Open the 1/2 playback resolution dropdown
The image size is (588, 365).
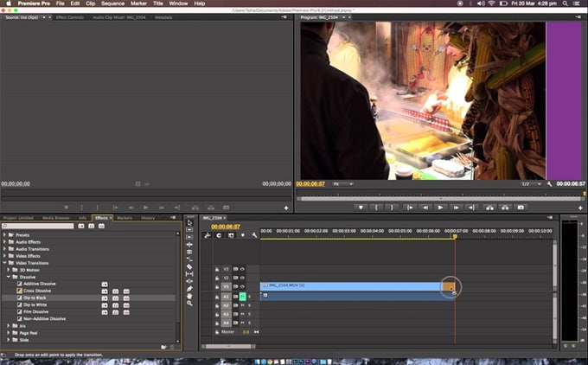(531, 184)
